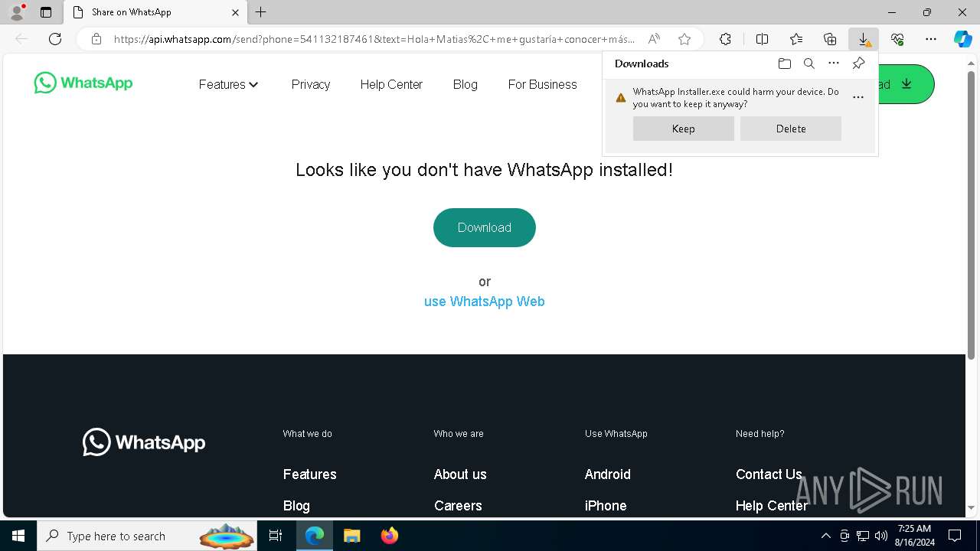Open the Privacy nav item

tap(311, 84)
